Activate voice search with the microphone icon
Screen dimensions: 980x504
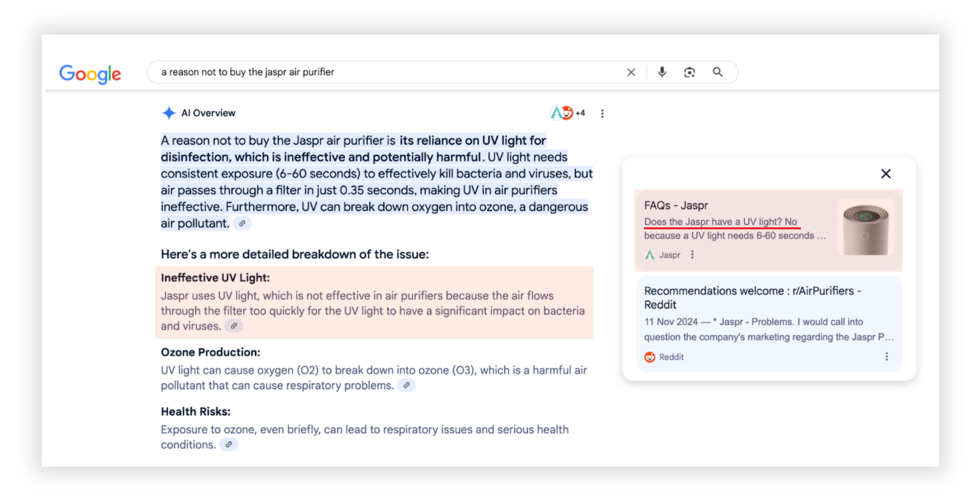[x=661, y=72]
